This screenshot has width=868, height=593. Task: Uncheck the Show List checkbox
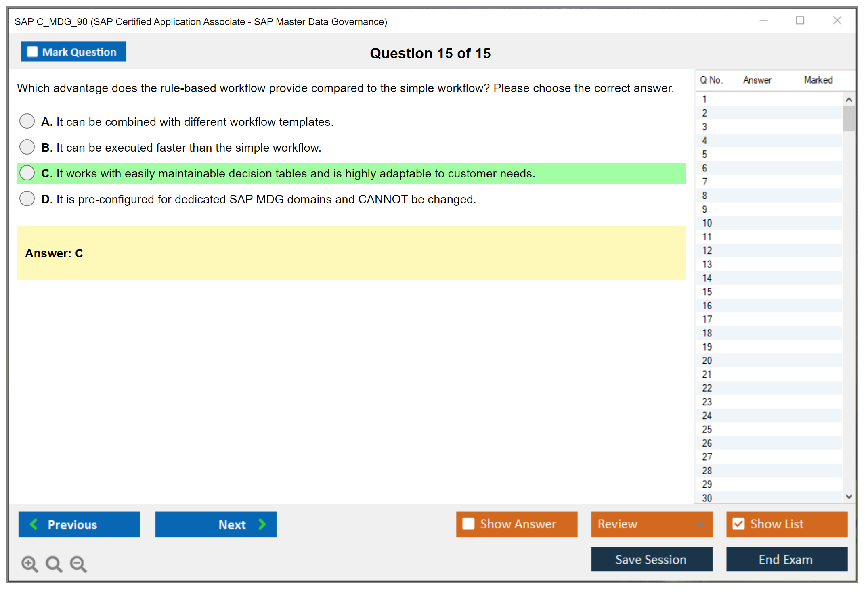tap(738, 524)
